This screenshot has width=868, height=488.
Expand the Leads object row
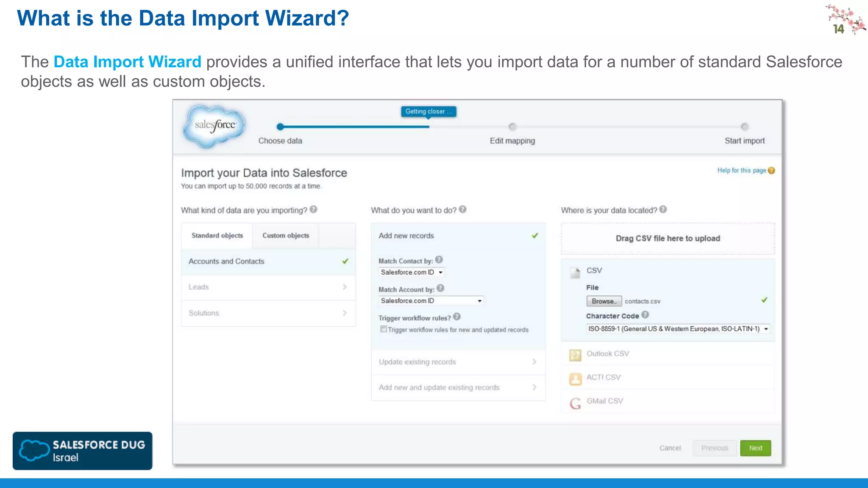pyautogui.click(x=268, y=287)
